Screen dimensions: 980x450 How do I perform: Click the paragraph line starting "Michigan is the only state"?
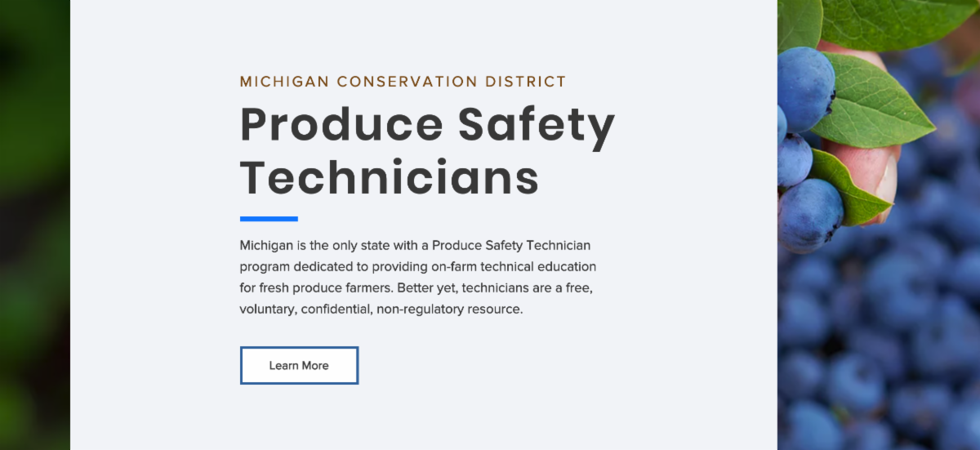point(415,245)
